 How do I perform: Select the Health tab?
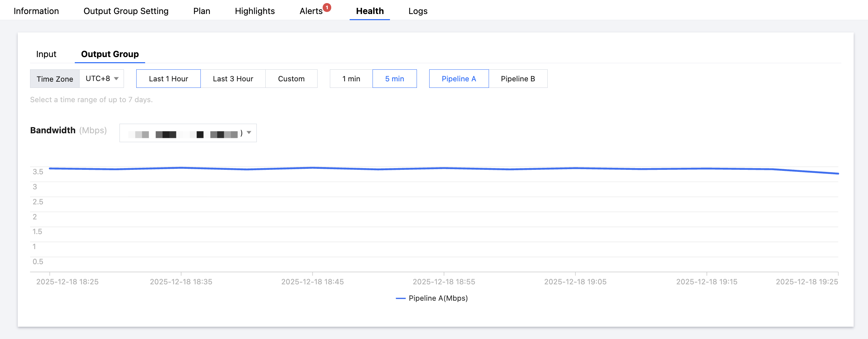pos(370,11)
